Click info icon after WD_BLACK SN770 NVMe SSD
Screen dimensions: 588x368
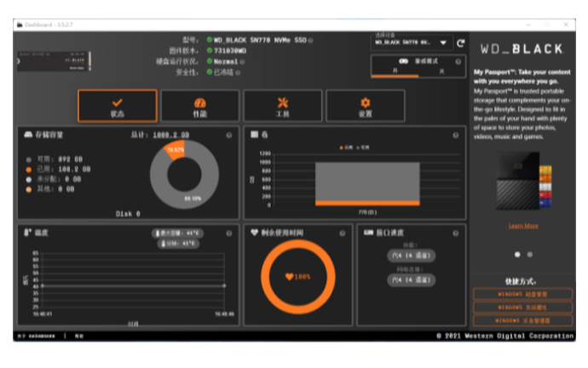(x=310, y=41)
